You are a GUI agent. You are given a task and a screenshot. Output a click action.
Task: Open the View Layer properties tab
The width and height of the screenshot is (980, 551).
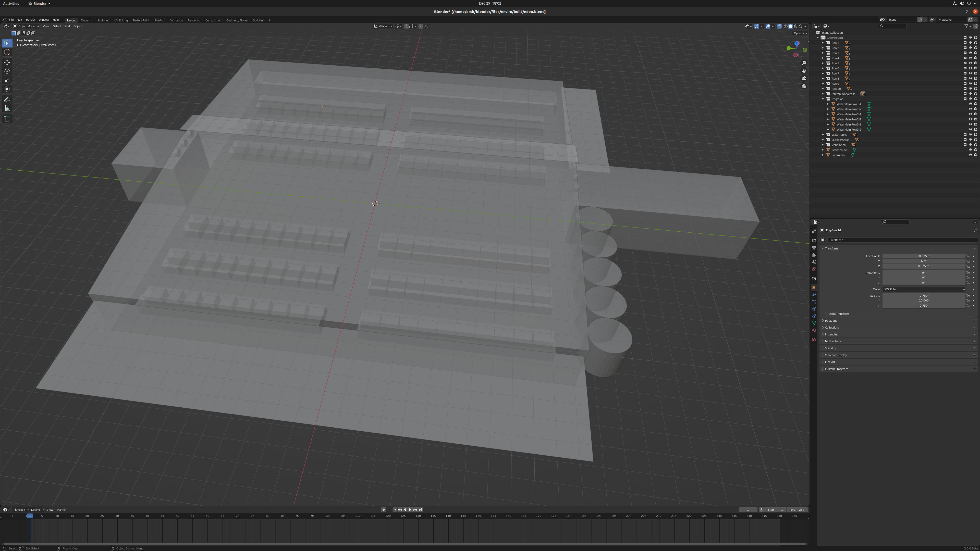814,255
